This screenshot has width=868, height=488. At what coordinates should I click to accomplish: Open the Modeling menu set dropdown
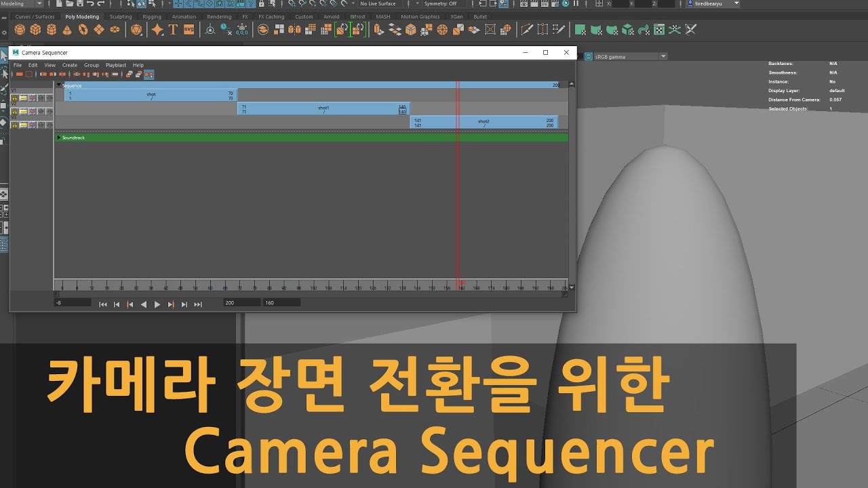pos(22,3)
